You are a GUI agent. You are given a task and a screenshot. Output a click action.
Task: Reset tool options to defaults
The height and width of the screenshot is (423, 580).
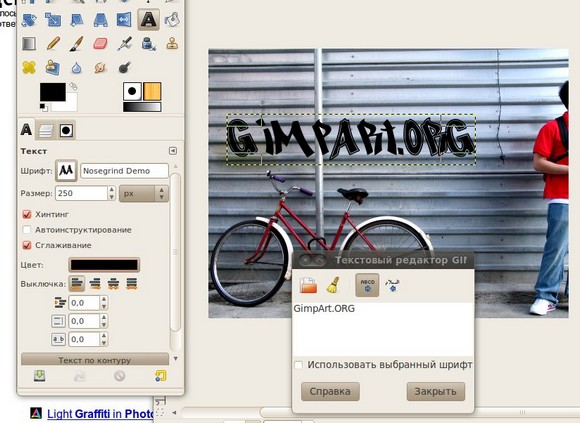coord(161,376)
